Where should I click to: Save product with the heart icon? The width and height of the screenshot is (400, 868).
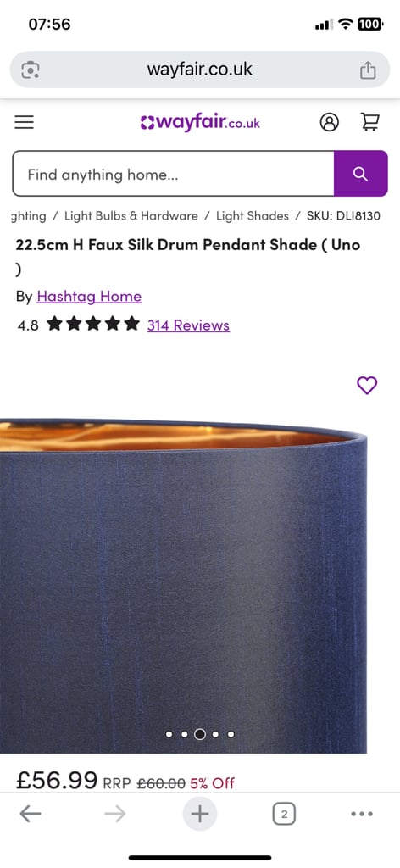click(367, 385)
